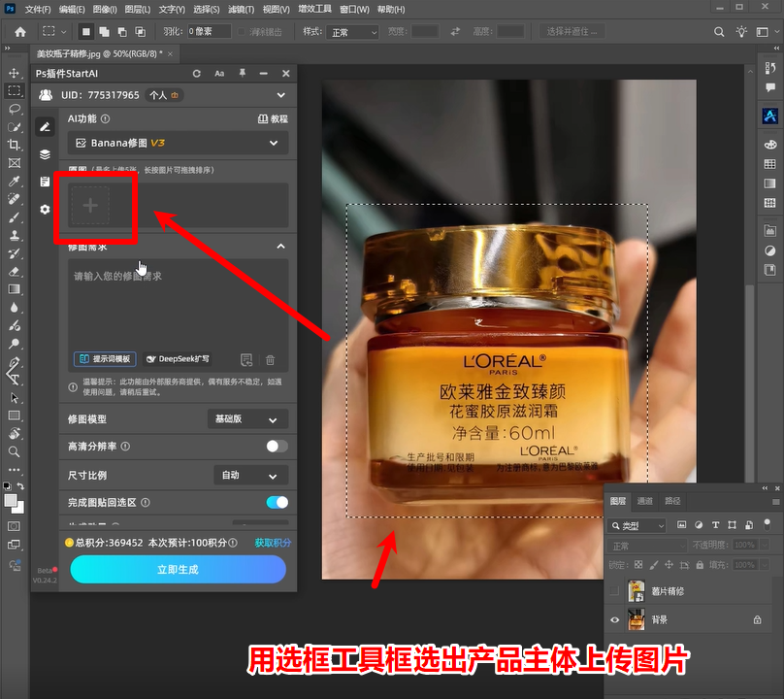Open 样式 正常 dropdown

(x=352, y=32)
